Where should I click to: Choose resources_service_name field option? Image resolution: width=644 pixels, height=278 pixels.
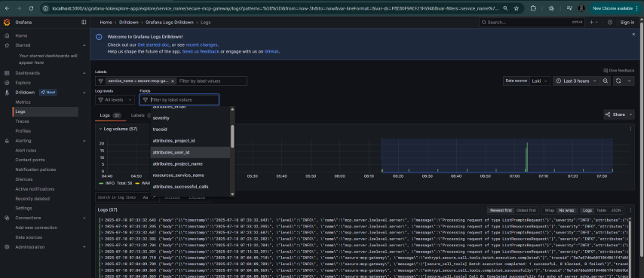click(x=191, y=175)
